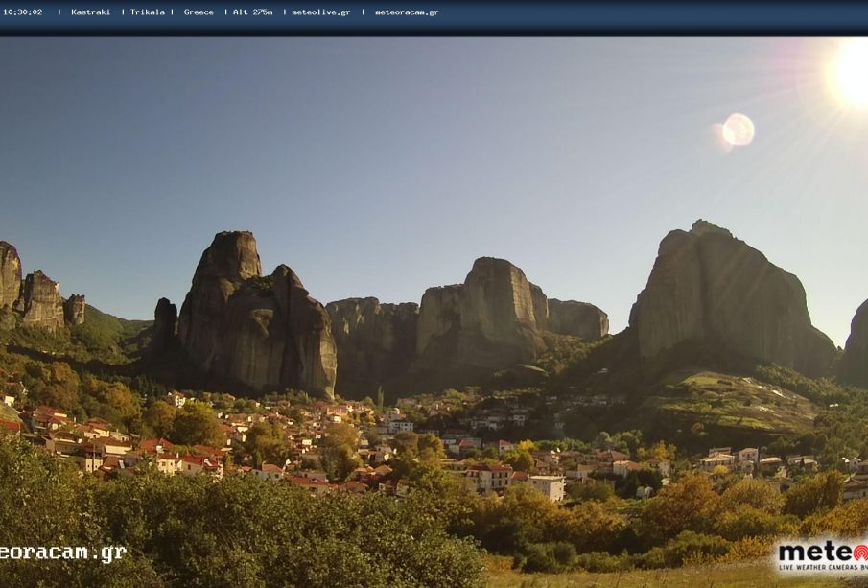868x588 pixels.
Task: Open the meteolive.gr link in header
Action: [320, 12]
